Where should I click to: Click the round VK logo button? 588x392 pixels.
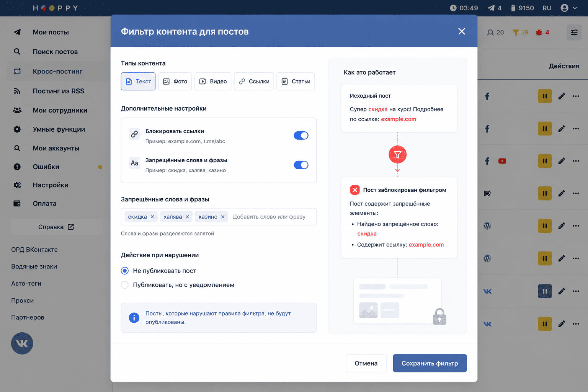point(22,343)
